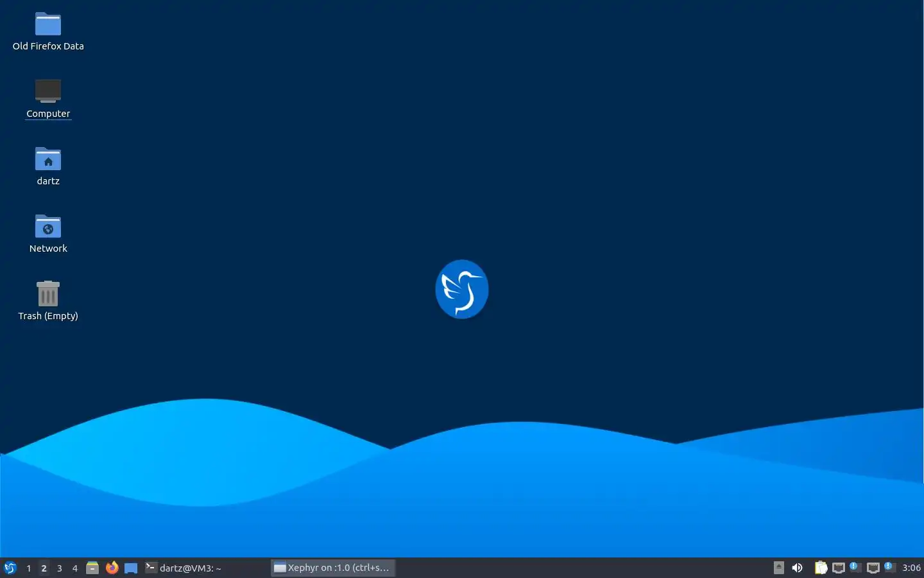
Task: Switch to workspace 2
Action: [44, 568]
